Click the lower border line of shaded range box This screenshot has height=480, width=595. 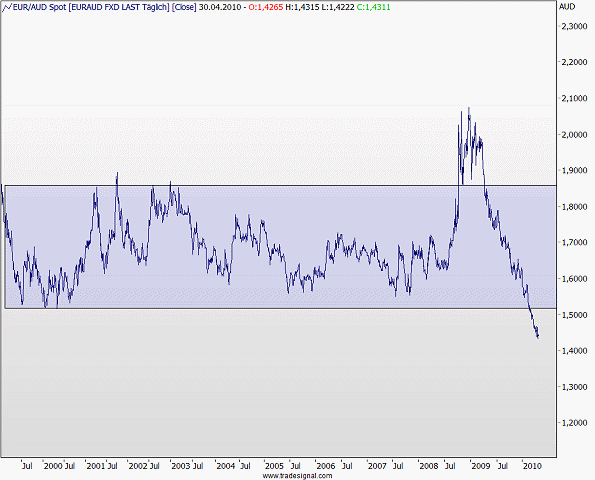click(280, 308)
